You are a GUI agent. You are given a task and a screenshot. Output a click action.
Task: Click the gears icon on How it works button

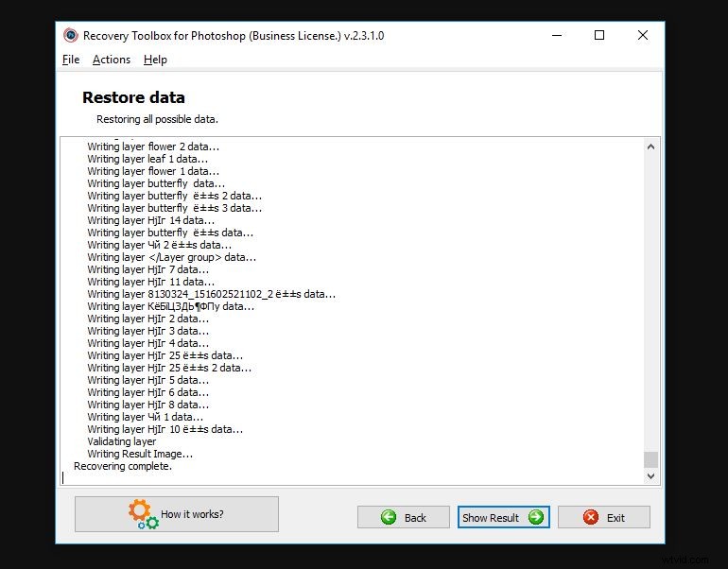click(144, 514)
